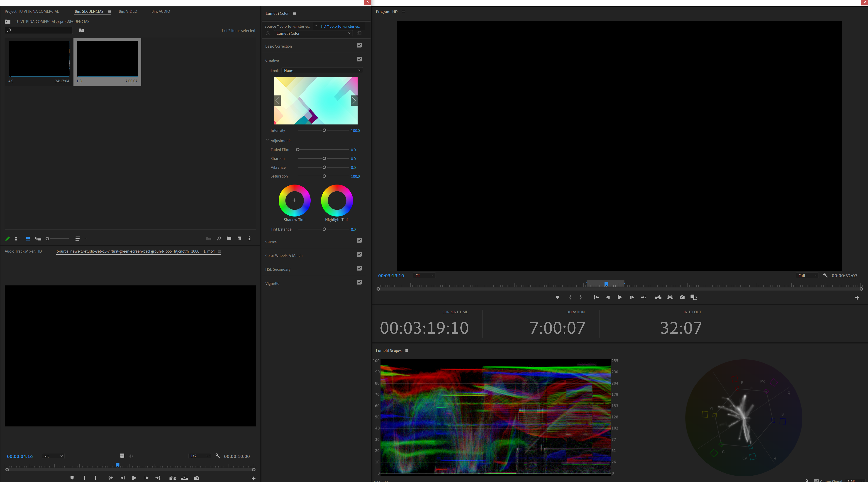The image size is (868, 482).
Task: Select the HD clip thumbnail in SECUENCIAS bin
Action: coord(107,59)
